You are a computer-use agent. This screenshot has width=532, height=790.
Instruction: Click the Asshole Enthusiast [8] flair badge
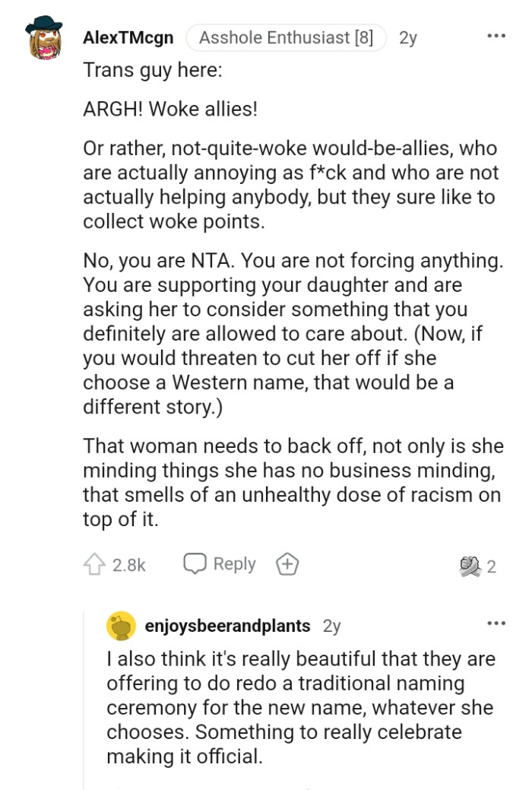286,36
